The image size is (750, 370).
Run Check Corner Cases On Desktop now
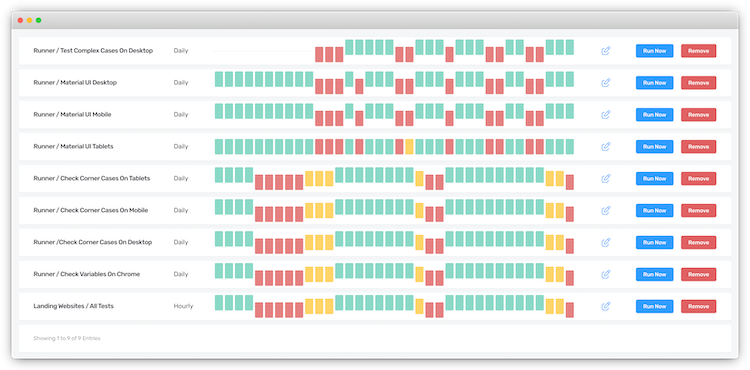pos(654,242)
